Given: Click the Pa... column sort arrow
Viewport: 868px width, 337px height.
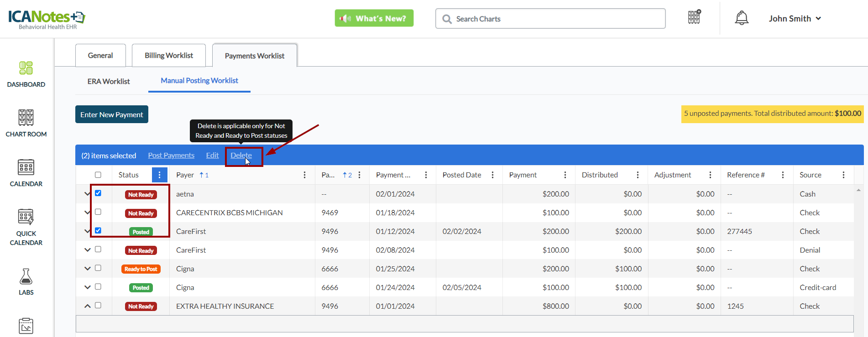Looking at the screenshot, I should point(345,175).
